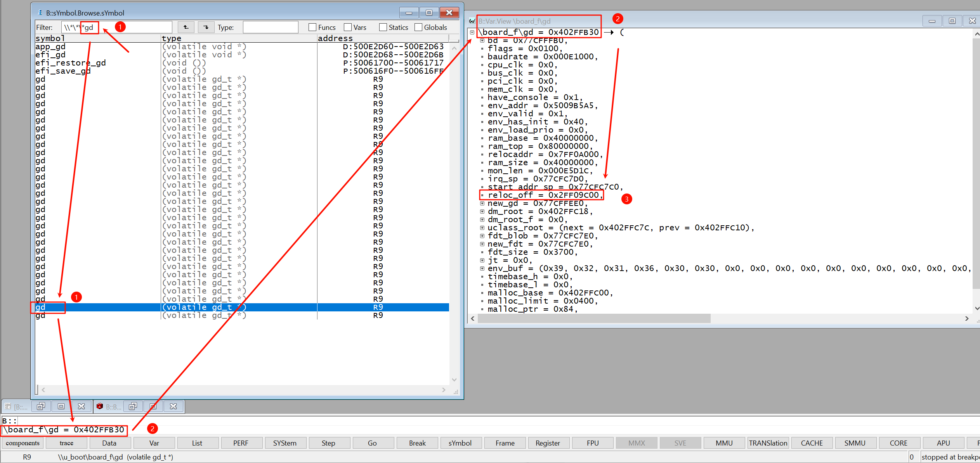Image resolution: width=980 pixels, height=463 pixels.
Task: Click the down-level arrow button beside Type
Action: pyautogui.click(x=206, y=27)
